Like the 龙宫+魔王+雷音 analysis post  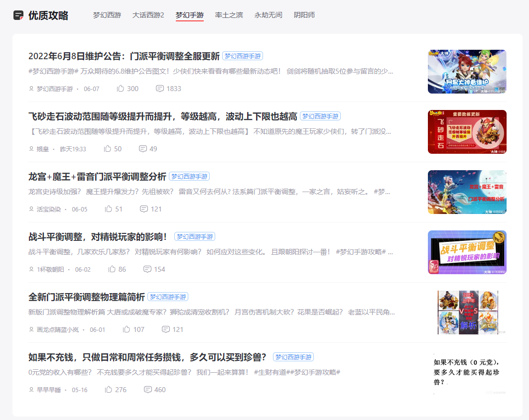pyautogui.click(x=108, y=209)
